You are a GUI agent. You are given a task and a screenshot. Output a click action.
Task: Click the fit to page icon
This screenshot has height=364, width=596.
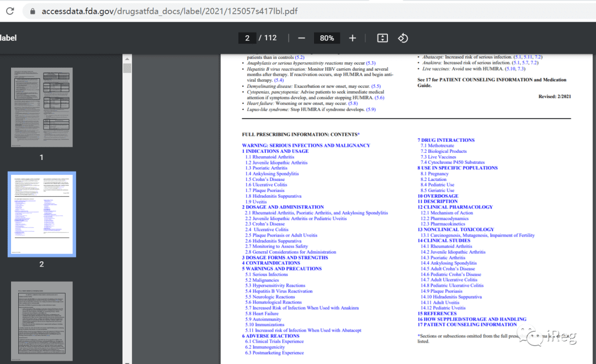click(x=382, y=38)
